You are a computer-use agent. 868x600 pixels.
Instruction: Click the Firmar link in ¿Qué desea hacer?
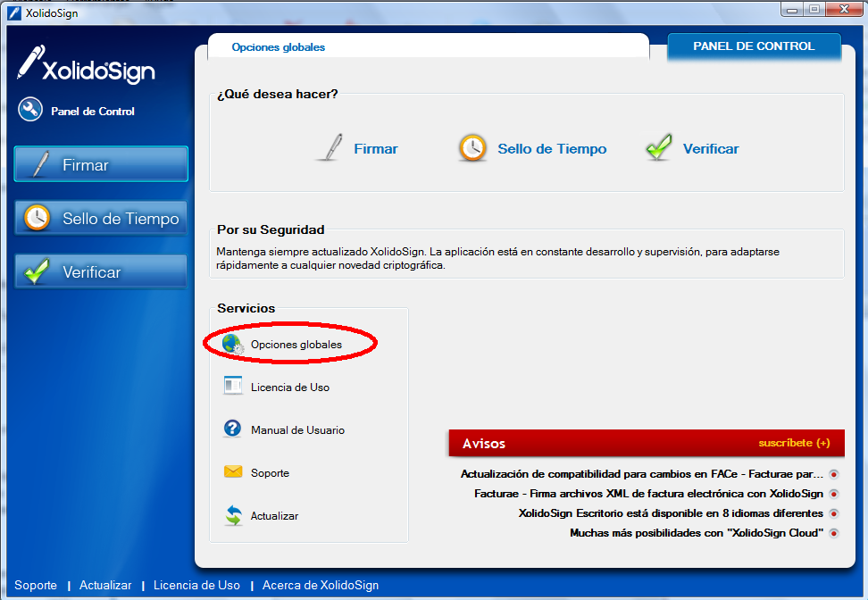(376, 149)
